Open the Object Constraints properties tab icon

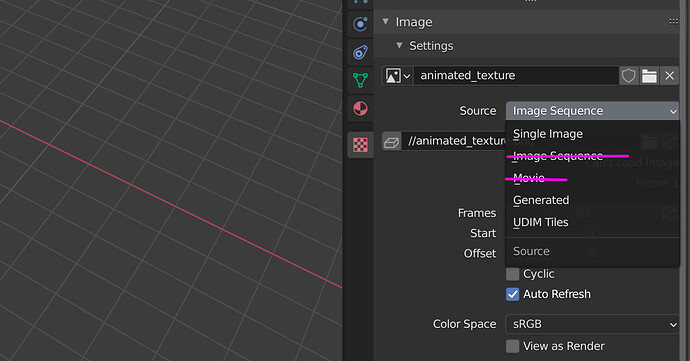[x=360, y=52]
